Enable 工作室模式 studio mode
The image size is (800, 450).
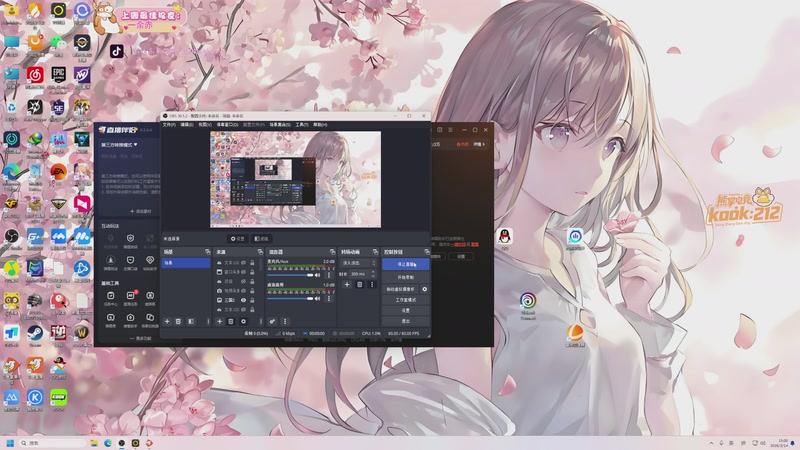pos(406,300)
